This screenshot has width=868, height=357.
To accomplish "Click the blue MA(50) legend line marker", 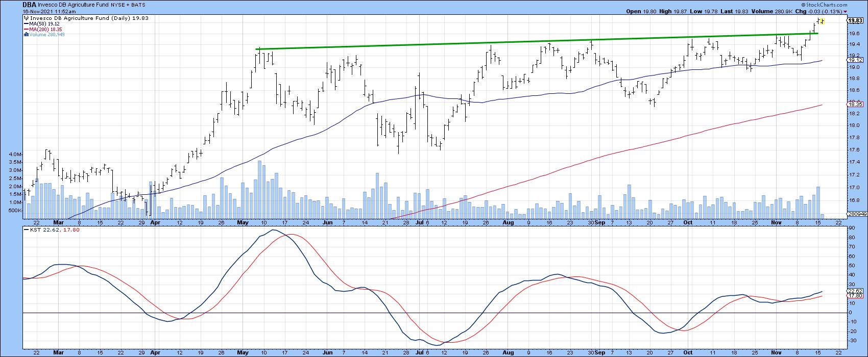I will point(26,23).
